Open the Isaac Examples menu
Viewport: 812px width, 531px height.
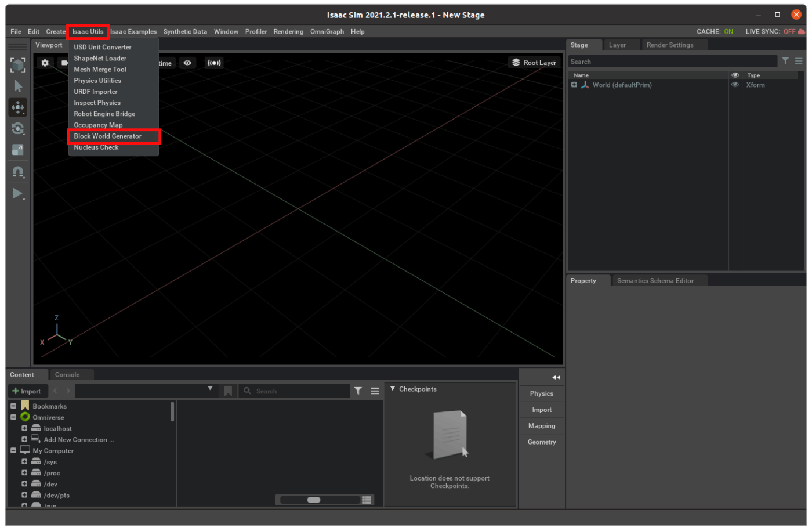point(133,31)
